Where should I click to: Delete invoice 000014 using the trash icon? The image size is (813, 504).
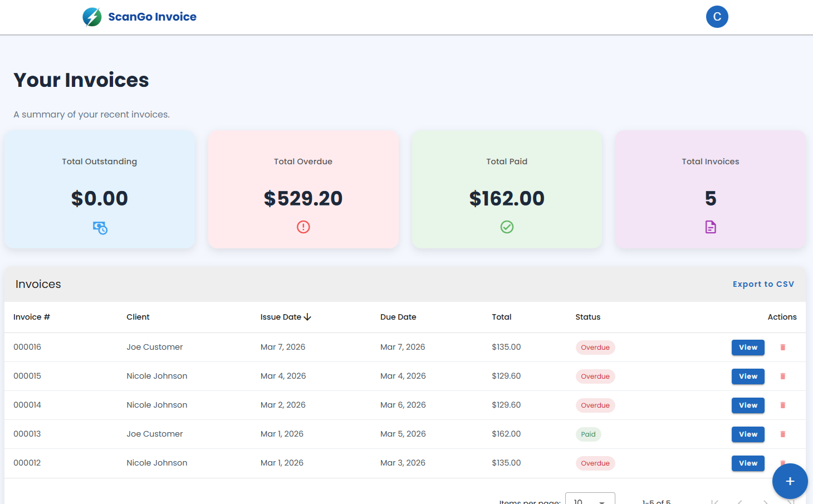coord(783,405)
